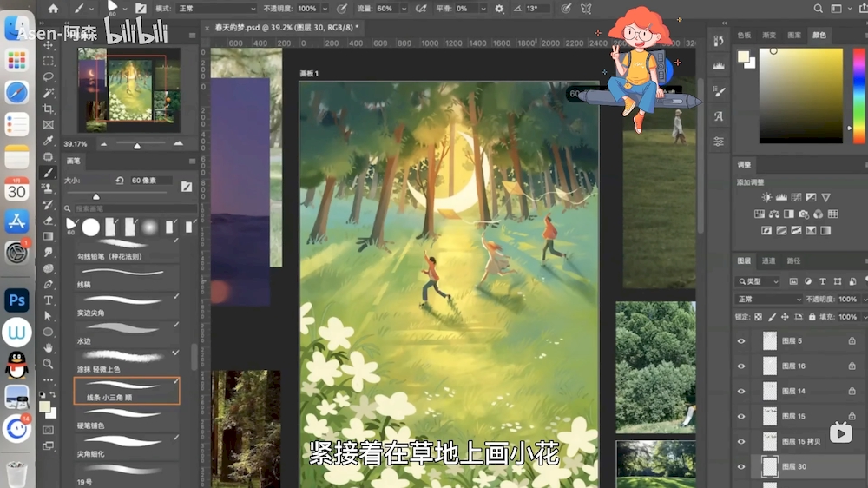Add a Brightness/Contrast adjustment
This screenshot has height=488, width=868.
(766, 197)
